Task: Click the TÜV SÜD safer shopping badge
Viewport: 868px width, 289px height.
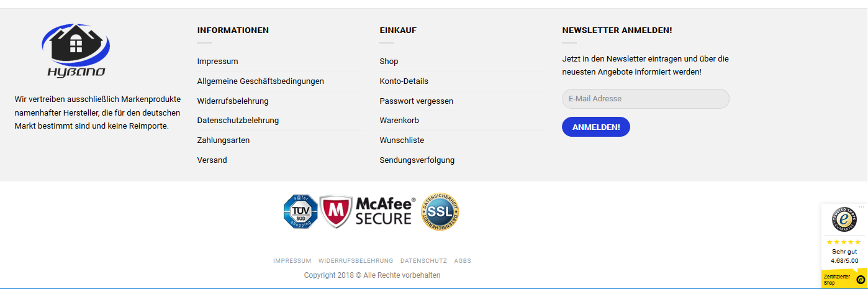Action: tap(301, 211)
